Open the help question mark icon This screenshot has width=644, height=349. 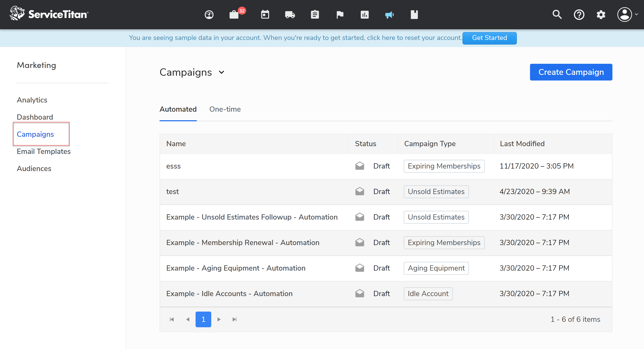pyautogui.click(x=579, y=15)
